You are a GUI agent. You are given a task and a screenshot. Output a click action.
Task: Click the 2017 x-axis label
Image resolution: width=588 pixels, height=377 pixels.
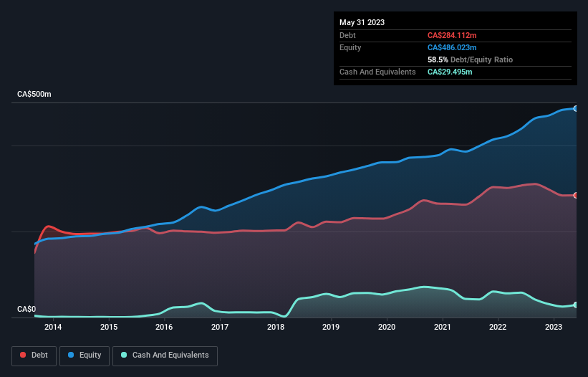click(220, 327)
